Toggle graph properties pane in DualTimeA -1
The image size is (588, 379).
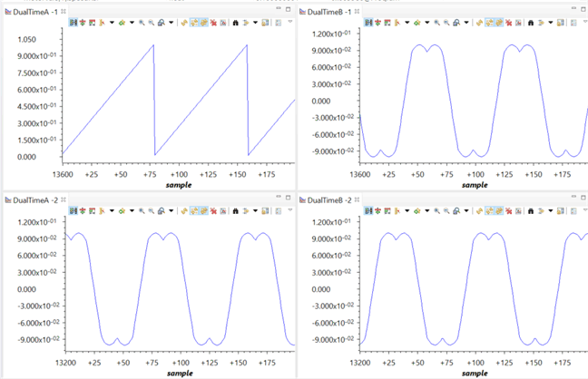(73, 23)
